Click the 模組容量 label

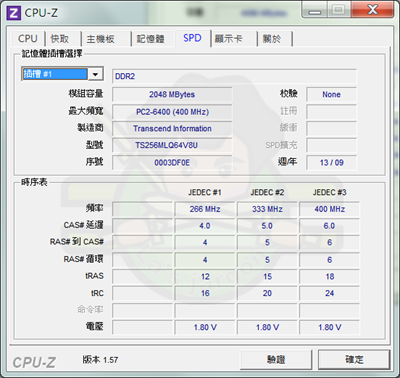tap(86, 94)
